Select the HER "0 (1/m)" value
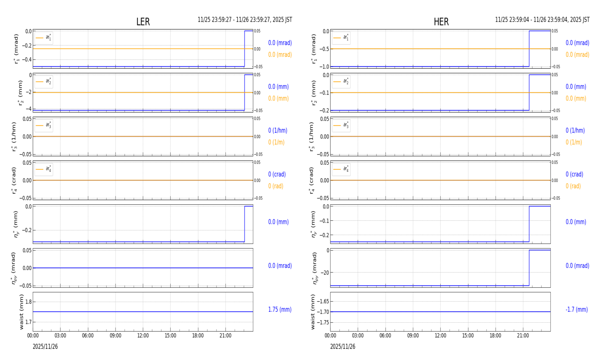The height and width of the screenshot is (364, 595). [x=574, y=142]
